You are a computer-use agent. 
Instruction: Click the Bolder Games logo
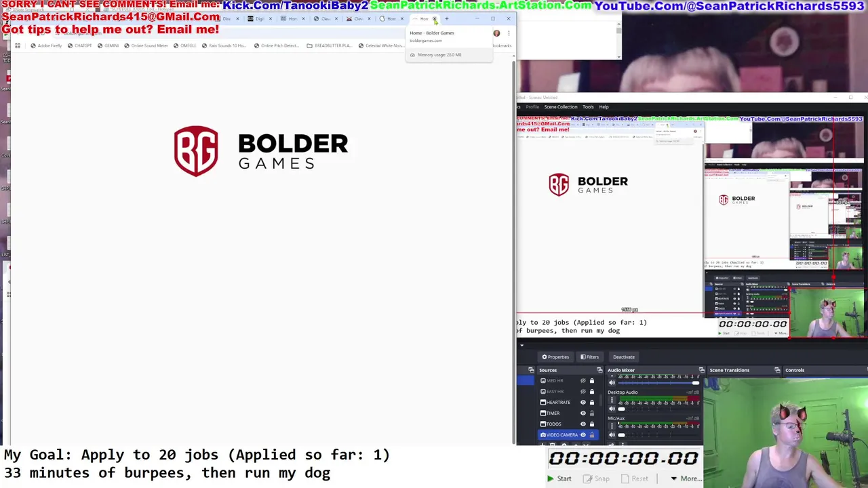click(261, 151)
